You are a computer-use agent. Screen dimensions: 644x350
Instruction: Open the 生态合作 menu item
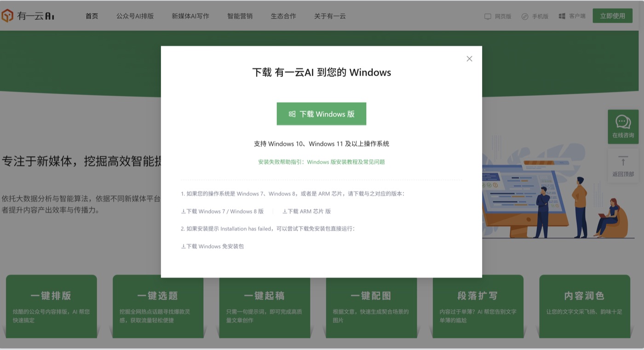click(x=283, y=16)
